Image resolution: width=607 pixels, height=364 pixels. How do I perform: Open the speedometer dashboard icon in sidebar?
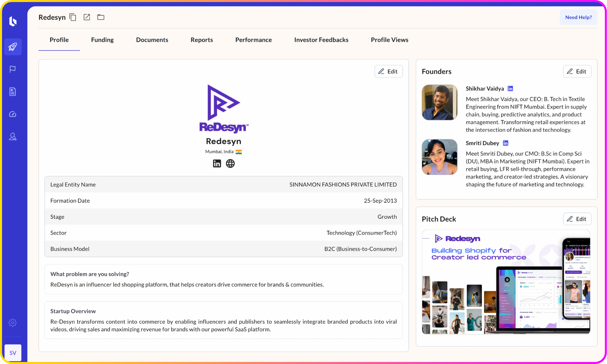click(13, 114)
